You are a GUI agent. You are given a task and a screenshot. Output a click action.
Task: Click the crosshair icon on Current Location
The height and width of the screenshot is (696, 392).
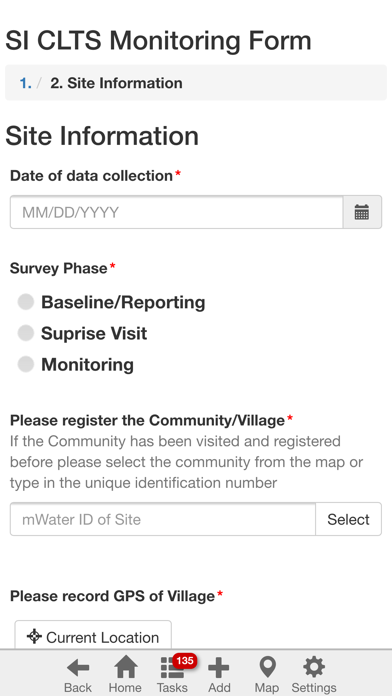pyautogui.click(x=34, y=637)
